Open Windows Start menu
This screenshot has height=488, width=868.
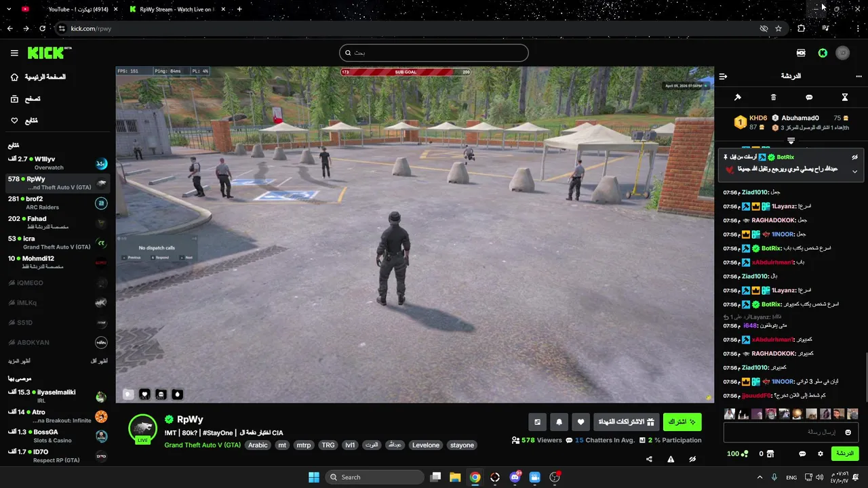(314, 477)
